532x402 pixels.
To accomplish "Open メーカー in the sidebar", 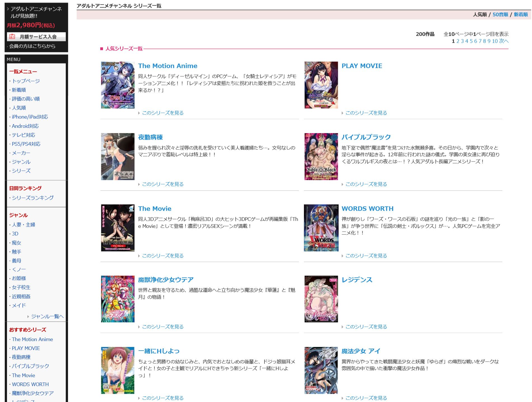I will 21,153.
